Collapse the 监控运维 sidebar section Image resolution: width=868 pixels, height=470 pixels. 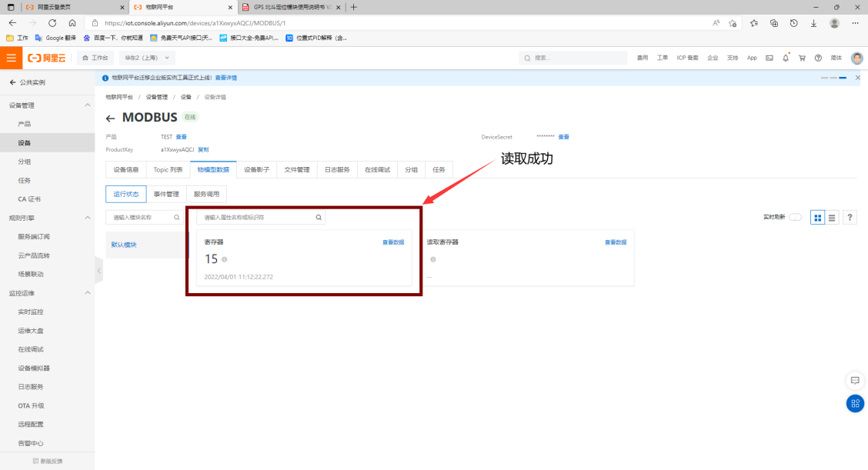[x=87, y=292]
